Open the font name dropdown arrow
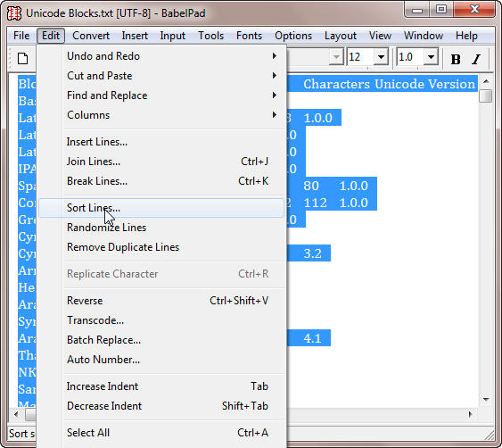Image resolution: width=502 pixels, height=448 pixels. point(336,57)
